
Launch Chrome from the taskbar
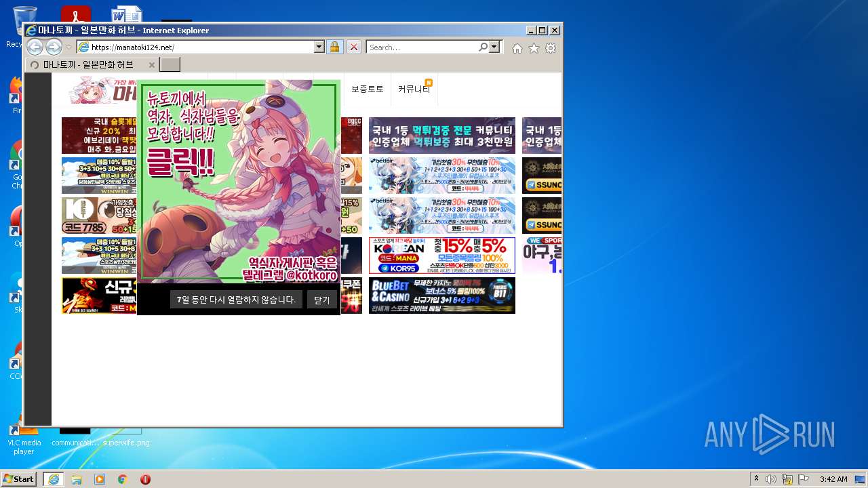tap(123, 479)
